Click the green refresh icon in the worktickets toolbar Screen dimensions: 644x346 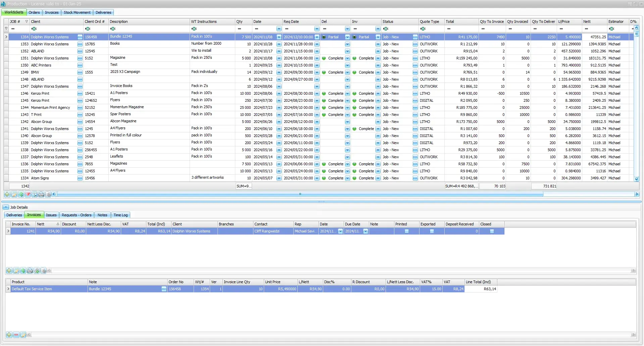pyautogui.click(x=21, y=194)
